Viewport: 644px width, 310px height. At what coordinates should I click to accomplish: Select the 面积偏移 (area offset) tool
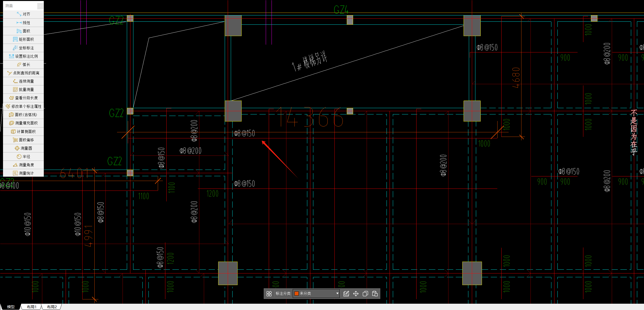(x=23, y=140)
